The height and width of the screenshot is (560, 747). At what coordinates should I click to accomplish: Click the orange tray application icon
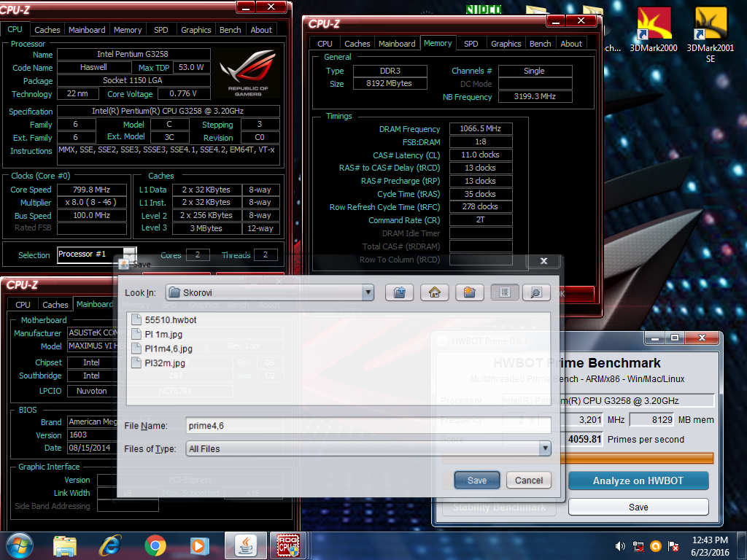click(x=656, y=546)
